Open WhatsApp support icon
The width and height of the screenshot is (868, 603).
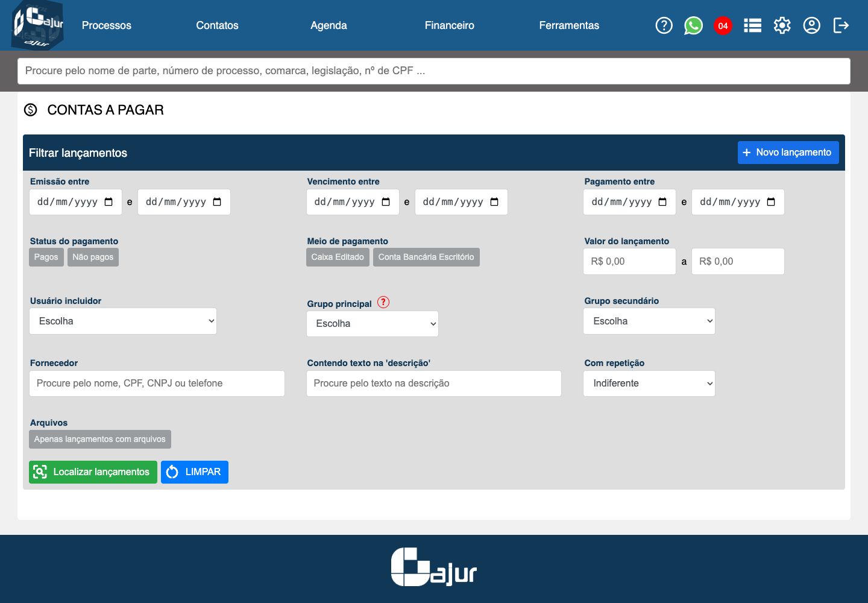(x=693, y=25)
